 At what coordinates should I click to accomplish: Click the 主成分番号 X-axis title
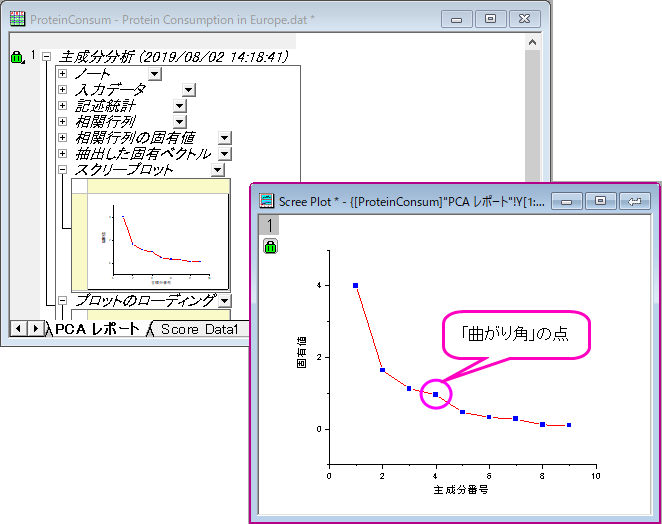tap(461, 490)
